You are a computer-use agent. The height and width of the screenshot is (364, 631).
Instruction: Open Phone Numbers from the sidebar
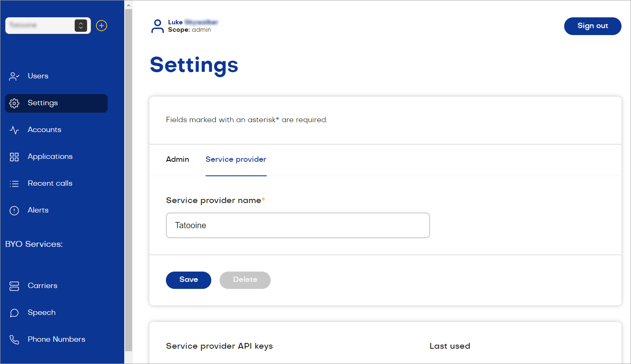(57, 339)
